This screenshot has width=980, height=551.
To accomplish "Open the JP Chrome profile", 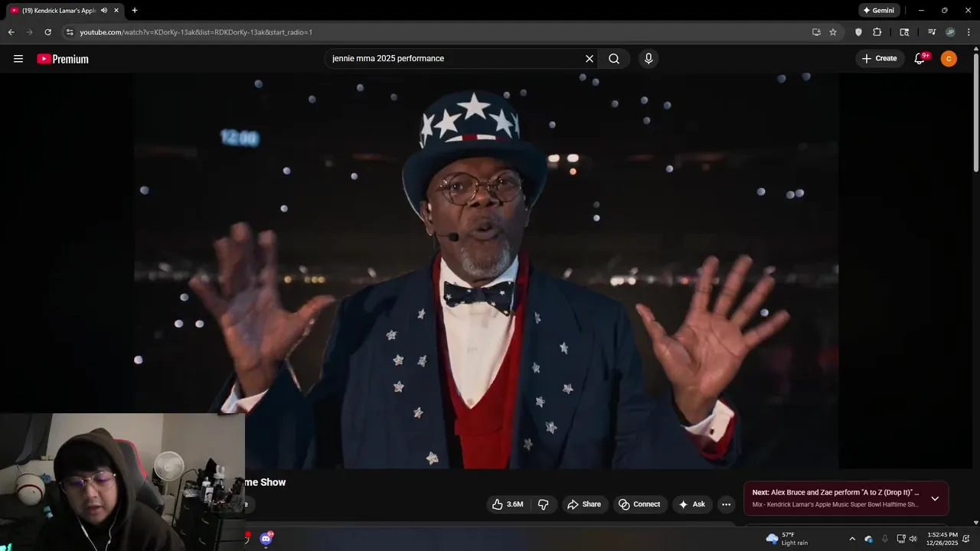I will pos(950,32).
